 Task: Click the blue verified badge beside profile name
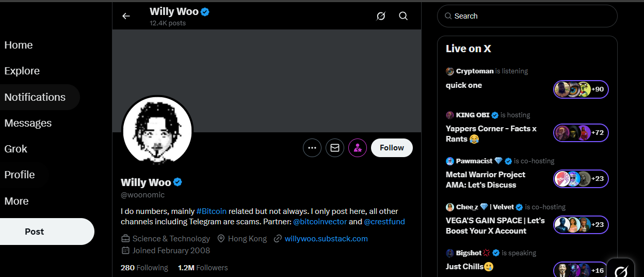(x=178, y=182)
